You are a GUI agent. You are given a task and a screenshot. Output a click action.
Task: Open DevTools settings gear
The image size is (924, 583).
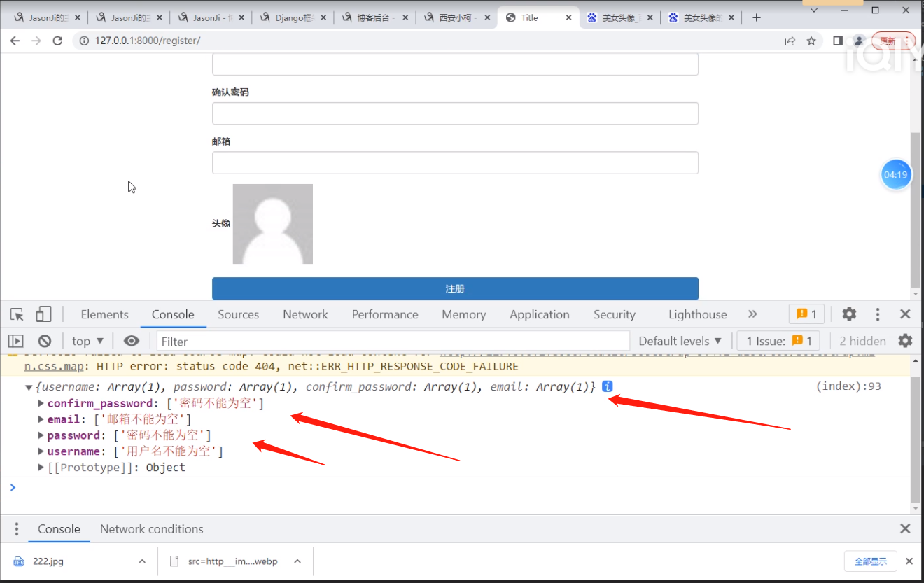tap(849, 314)
